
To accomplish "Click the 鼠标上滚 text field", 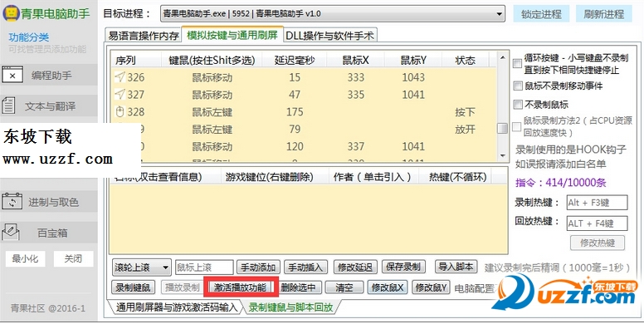I will pyautogui.click(x=204, y=268).
